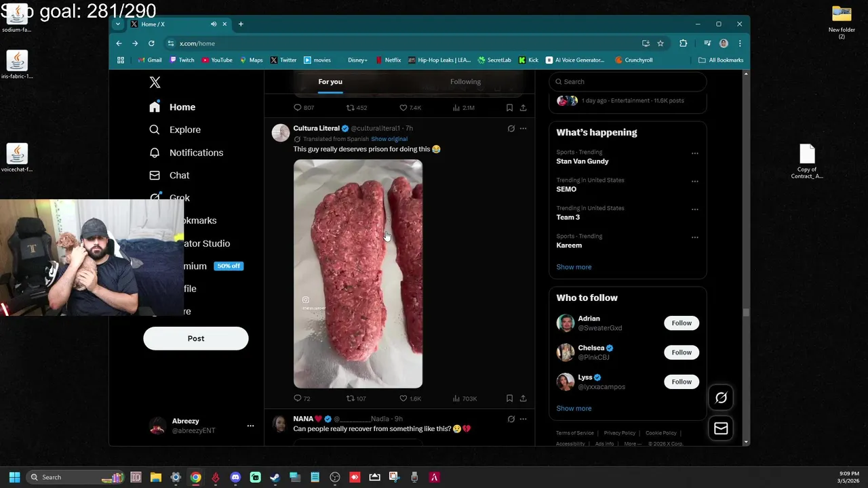Reply to the Cultura Literal post
This screenshot has width=868, height=488.
pyautogui.click(x=302, y=399)
